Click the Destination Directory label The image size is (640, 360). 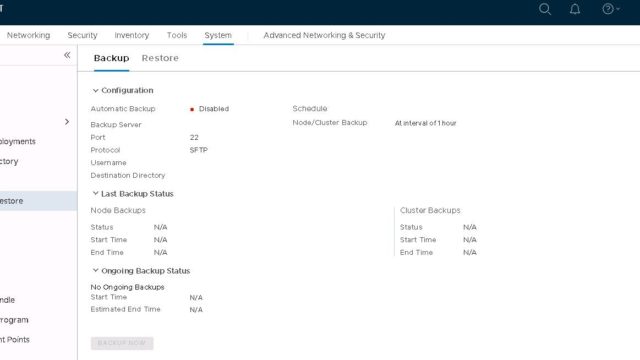point(128,176)
